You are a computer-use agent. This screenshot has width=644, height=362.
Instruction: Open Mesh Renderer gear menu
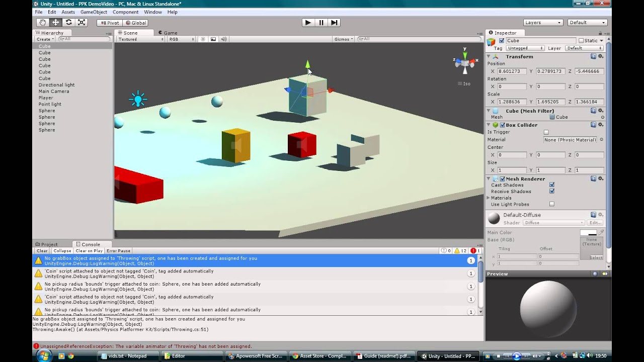(601, 178)
